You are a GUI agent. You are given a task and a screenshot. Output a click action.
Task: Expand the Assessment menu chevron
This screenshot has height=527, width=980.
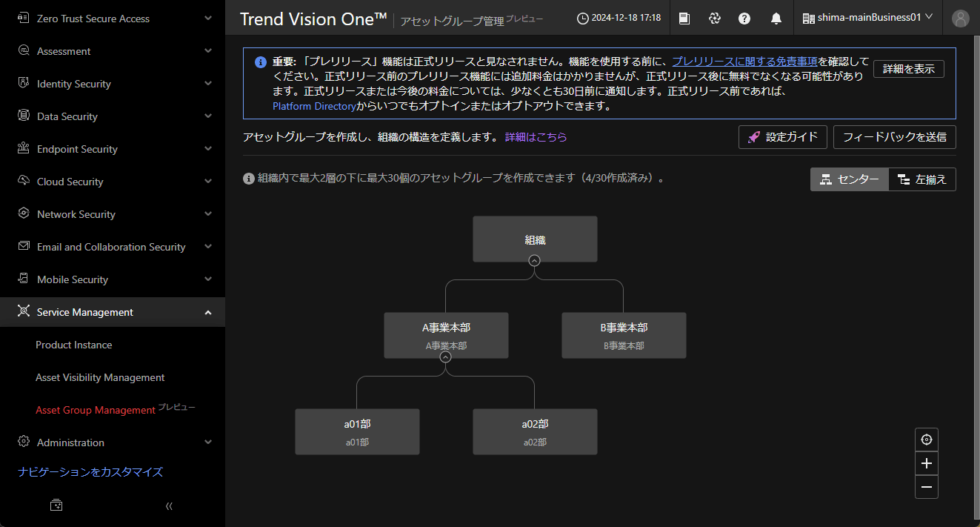pos(208,51)
